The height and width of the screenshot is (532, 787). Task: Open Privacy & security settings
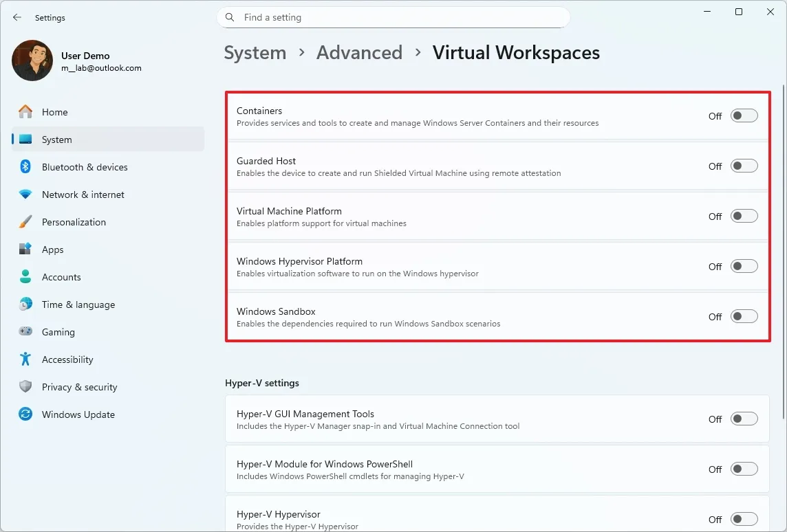pyautogui.click(x=78, y=386)
